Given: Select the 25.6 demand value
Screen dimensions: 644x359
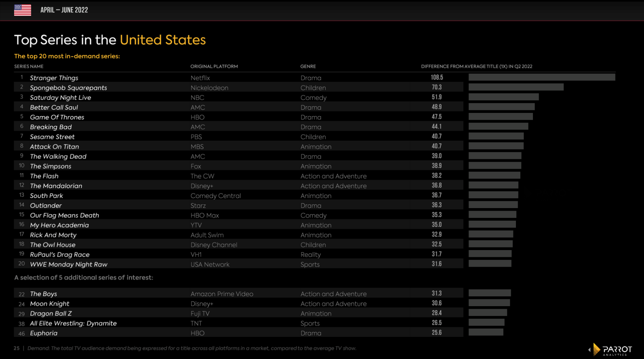Looking at the screenshot, I should (x=437, y=332).
